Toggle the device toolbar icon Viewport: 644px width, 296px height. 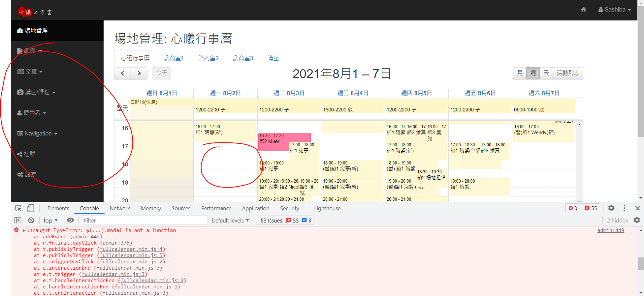(x=30, y=208)
